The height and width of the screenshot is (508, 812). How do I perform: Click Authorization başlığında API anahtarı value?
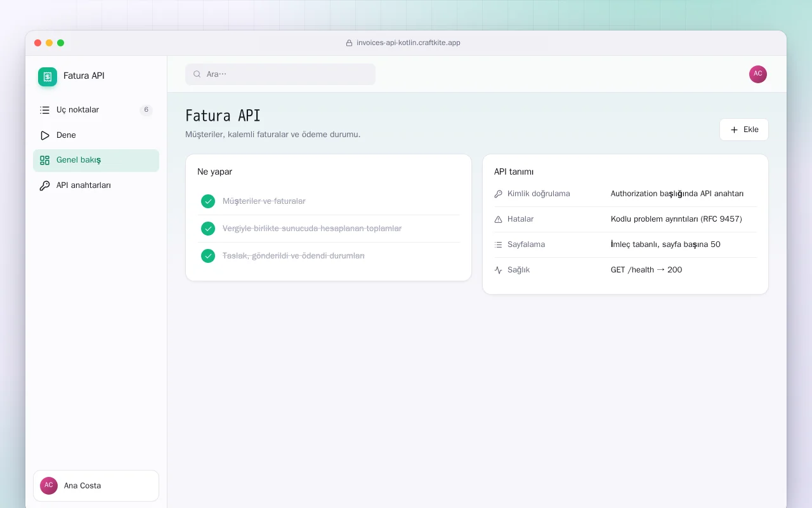tap(677, 194)
